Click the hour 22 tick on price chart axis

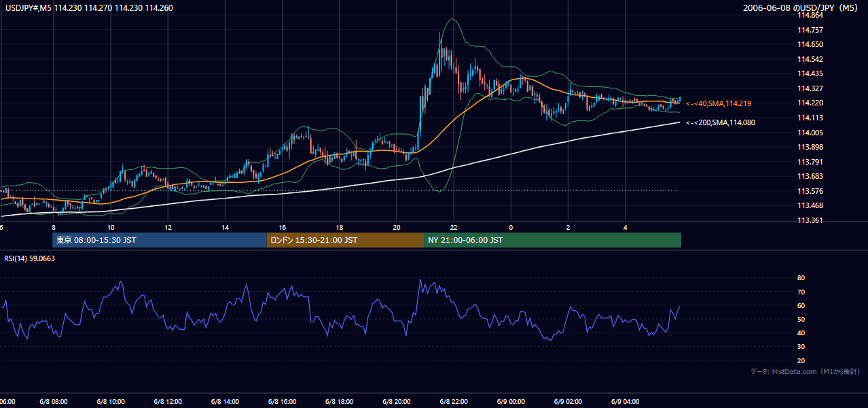coord(453,227)
